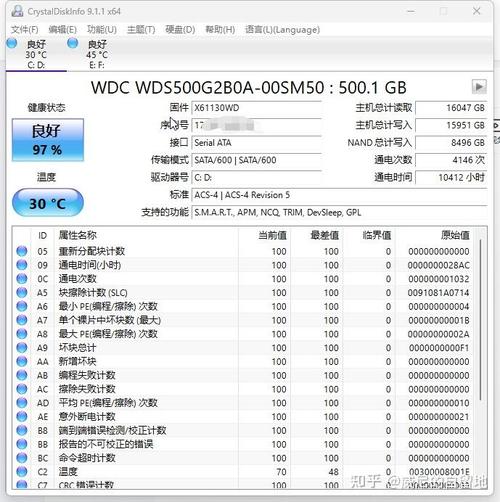Viewport: 500px width, 502px height.
Task: Click the 10412 小时 power-on hours value
Action: coord(451,177)
